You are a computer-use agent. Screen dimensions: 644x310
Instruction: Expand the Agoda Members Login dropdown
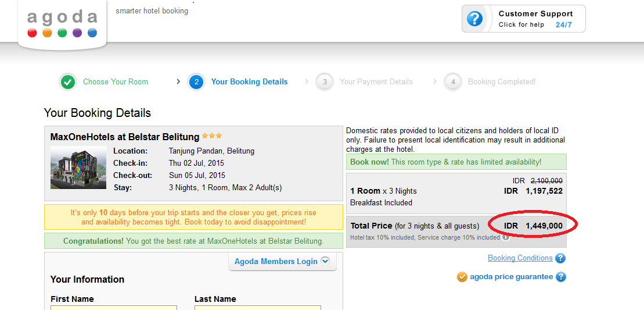click(x=325, y=261)
